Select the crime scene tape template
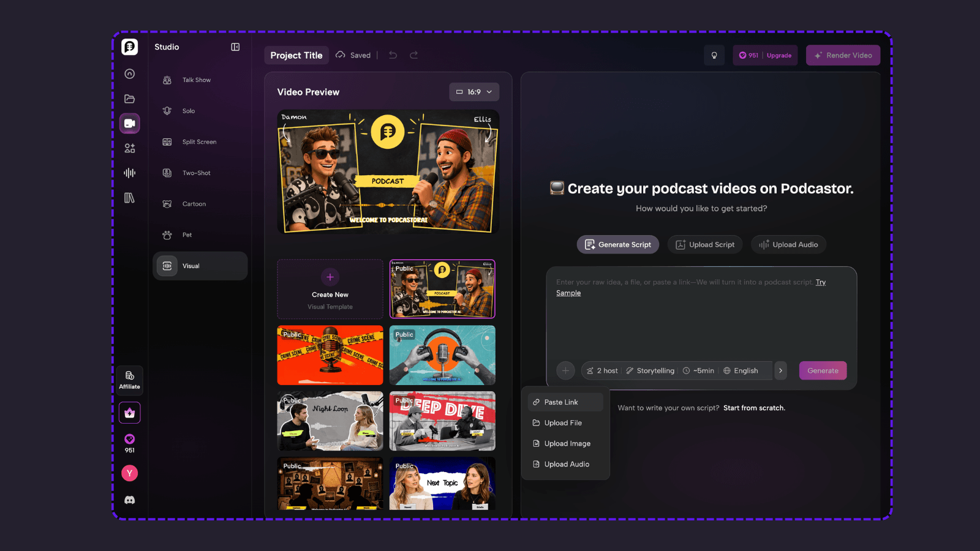This screenshot has height=551, width=980. point(330,355)
